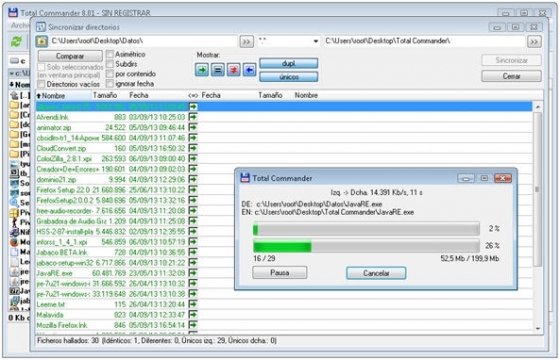Select the Mozilla Firefox.lnk file

(62, 325)
